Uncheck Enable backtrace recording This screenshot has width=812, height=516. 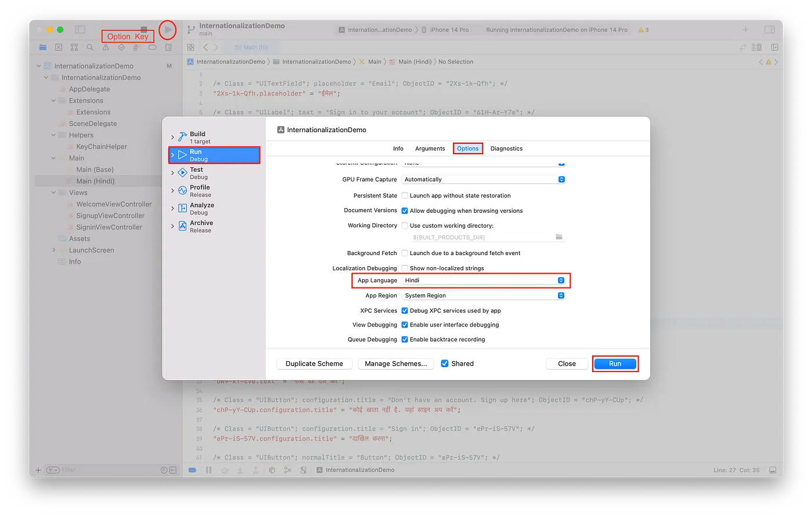(x=405, y=340)
